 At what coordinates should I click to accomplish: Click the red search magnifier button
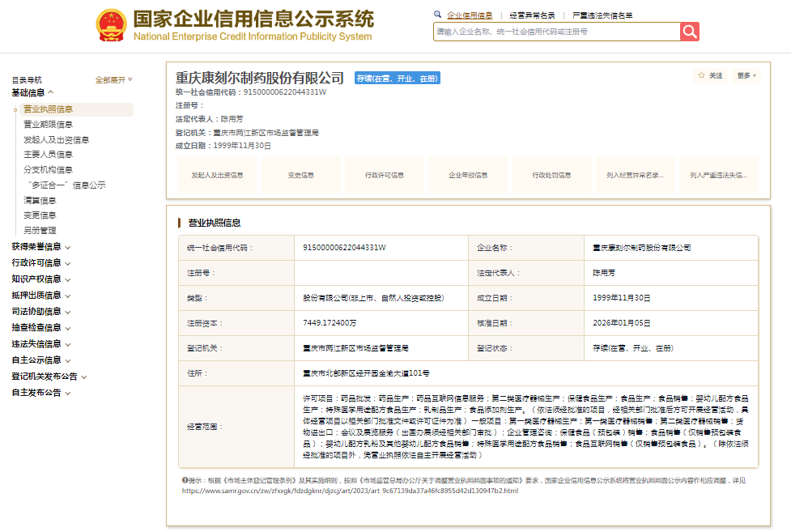coord(689,32)
